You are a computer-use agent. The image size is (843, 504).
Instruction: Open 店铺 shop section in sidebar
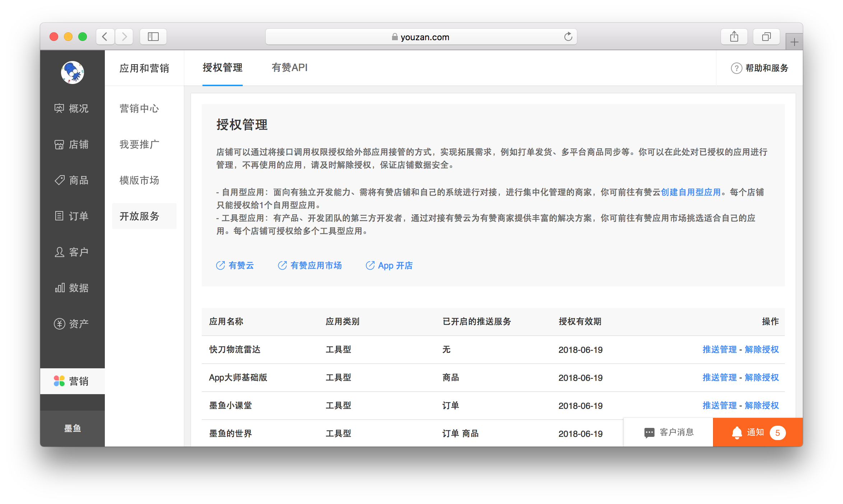pos(72,144)
